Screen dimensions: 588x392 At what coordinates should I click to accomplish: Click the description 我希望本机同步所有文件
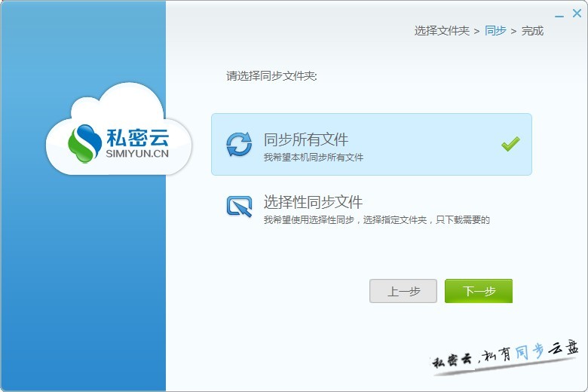(314, 158)
